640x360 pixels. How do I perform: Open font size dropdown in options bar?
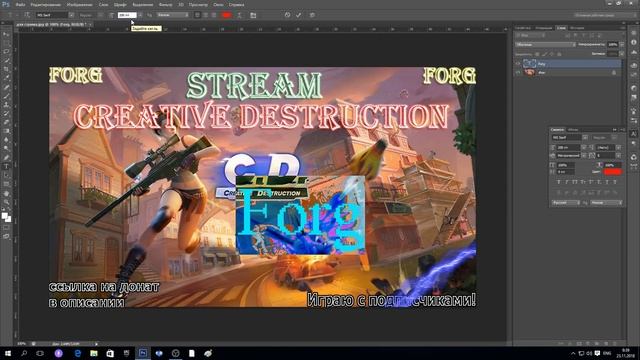[140, 15]
